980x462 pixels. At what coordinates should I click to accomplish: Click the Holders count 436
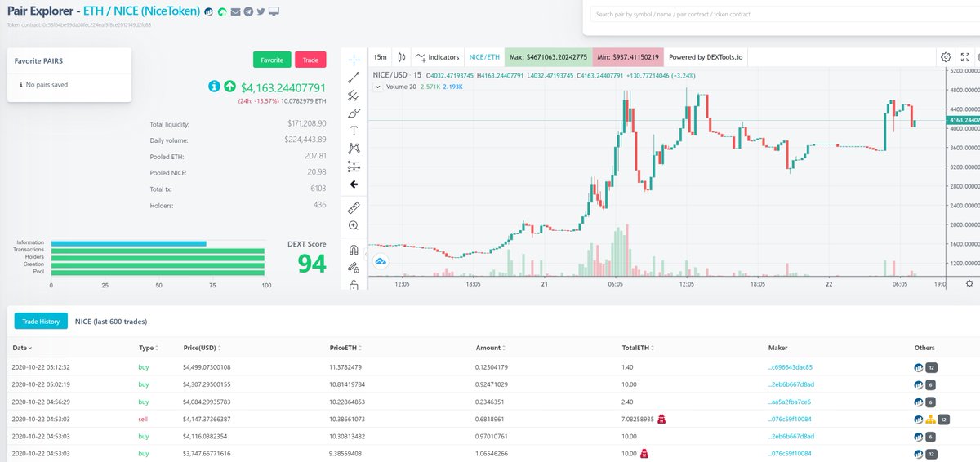click(320, 204)
